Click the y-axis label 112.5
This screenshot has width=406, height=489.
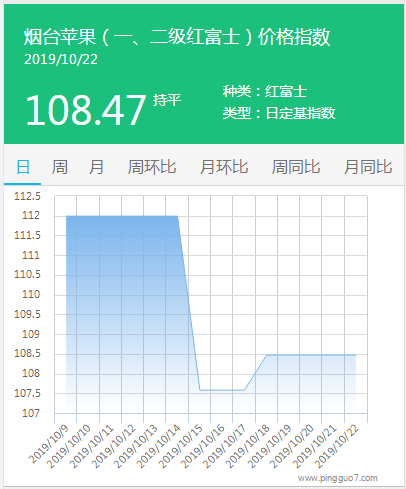(27, 196)
